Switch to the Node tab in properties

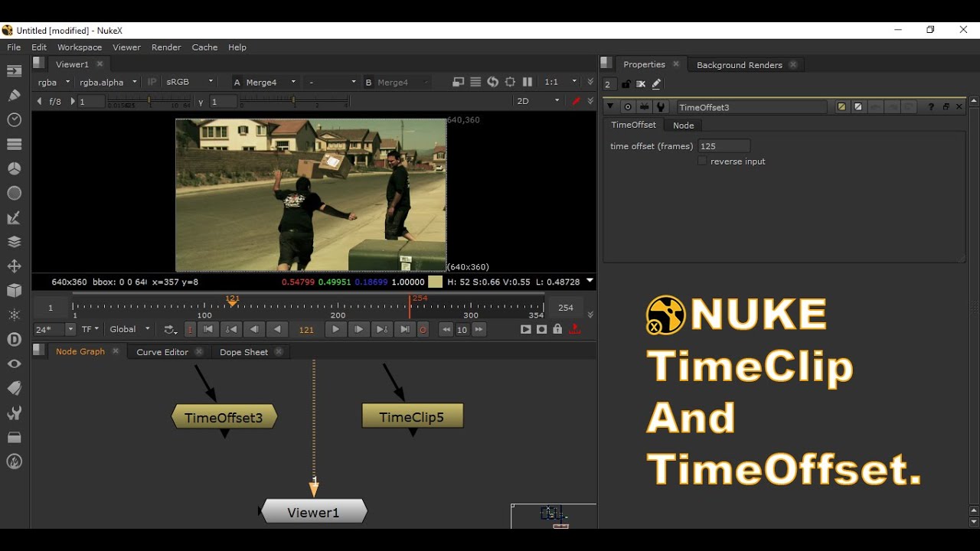tap(683, 126)
